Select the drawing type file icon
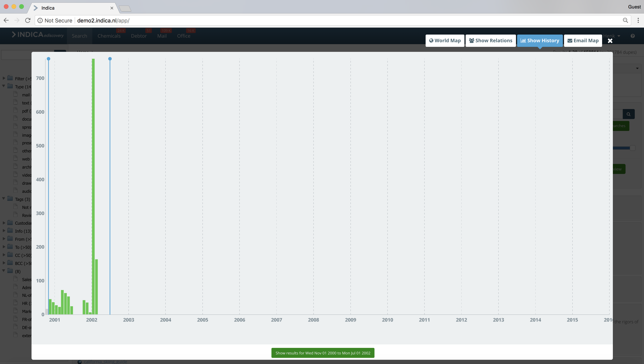Screen dimensions: 644x364 (x=16, y=183)
